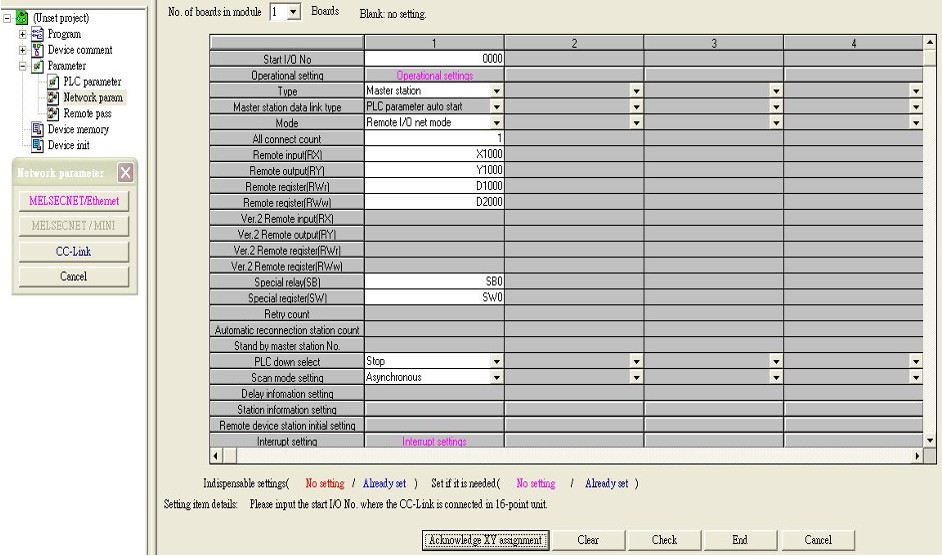Select Remote pass tree item
Image resolution: width=942 pixels, height=556 pixels.
87,113
